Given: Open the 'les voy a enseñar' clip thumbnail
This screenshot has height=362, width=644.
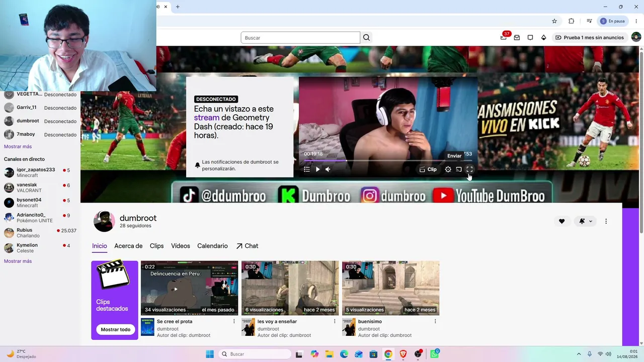Looking at the screenshot, I should tap(290, 288).
